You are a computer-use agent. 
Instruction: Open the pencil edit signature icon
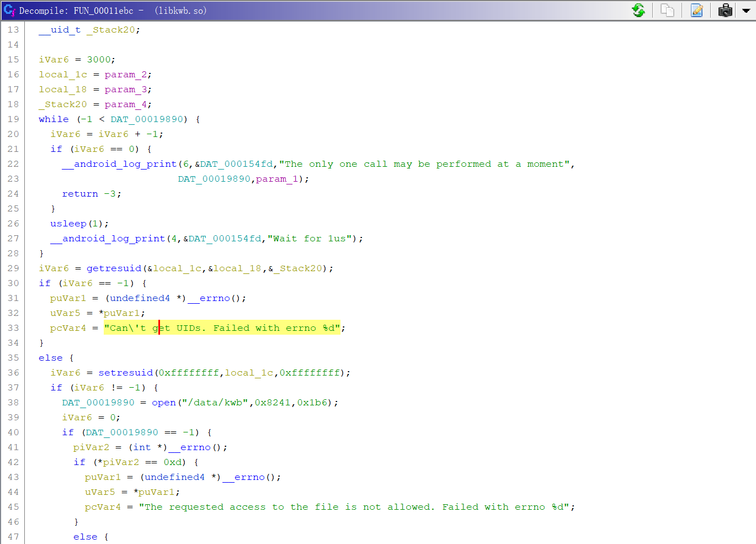coord(697,10)
